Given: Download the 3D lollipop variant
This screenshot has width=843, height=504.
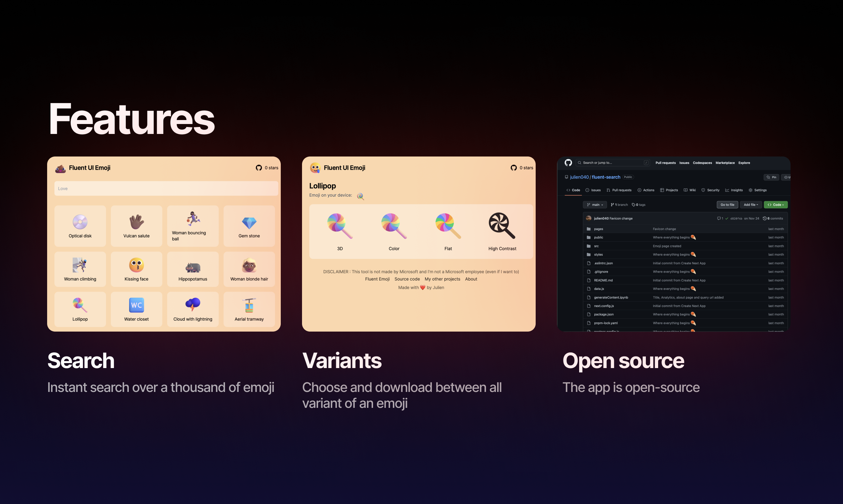Looking at the screenshot, I should click(340, 232).
